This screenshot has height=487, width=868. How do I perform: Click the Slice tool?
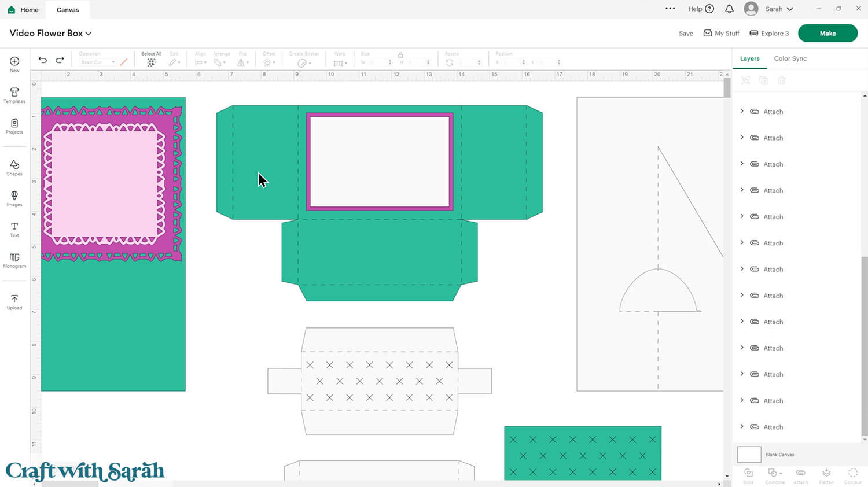[x=748, y=476]
